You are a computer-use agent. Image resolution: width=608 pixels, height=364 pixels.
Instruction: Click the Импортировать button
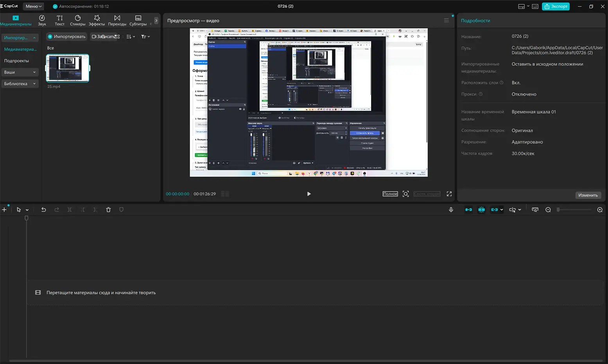pos(66,37)
